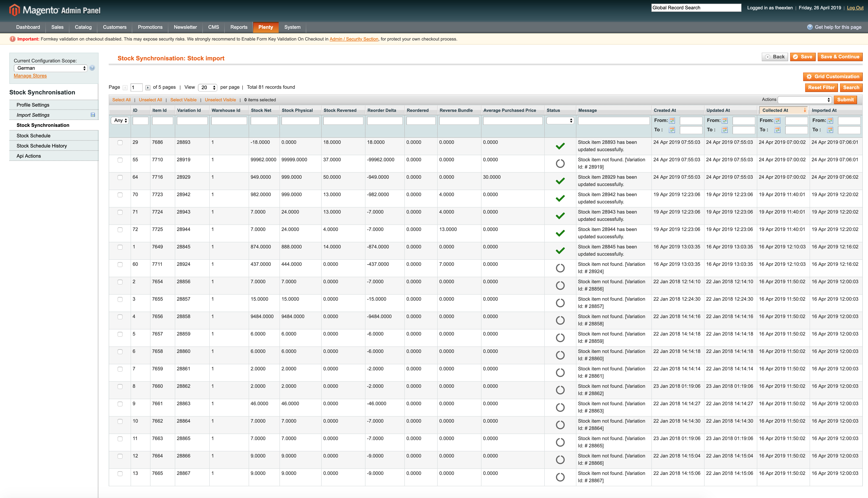The width and height of the screenshot is (868, 498).
Task: Open Imported At From calendar icon
Action: [x=830, y=120]
